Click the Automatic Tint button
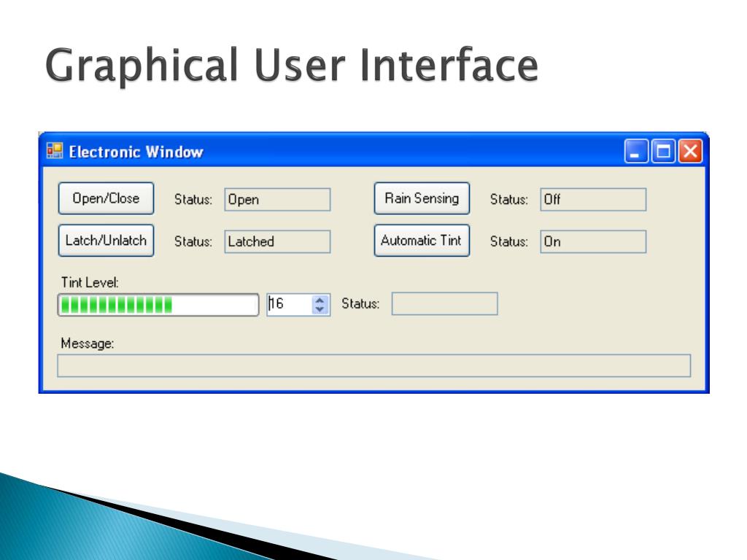Viewport: 747px width, 560px height. pyautogui.click(x=422, y=241)
